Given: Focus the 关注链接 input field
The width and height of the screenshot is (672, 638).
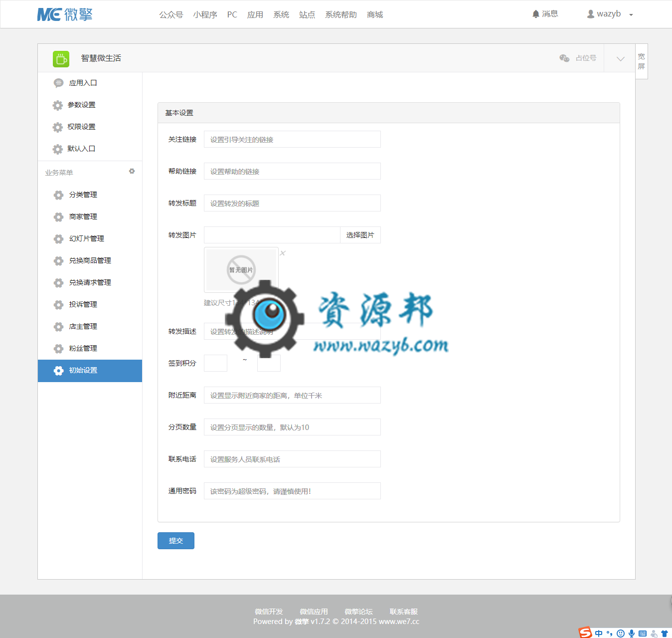Looking at the screenshot, I should click(292, 139).
